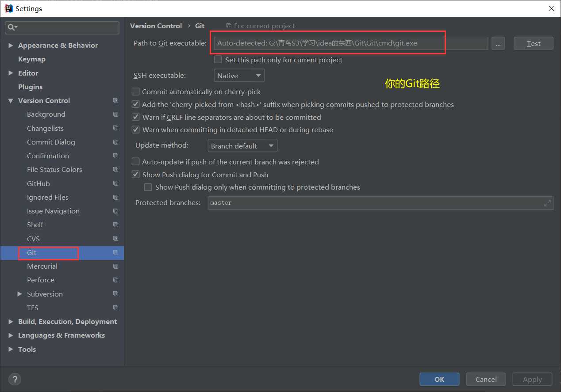Click the search magnifier icon in settings
This screenshot has width=561, height=392.
12,27
